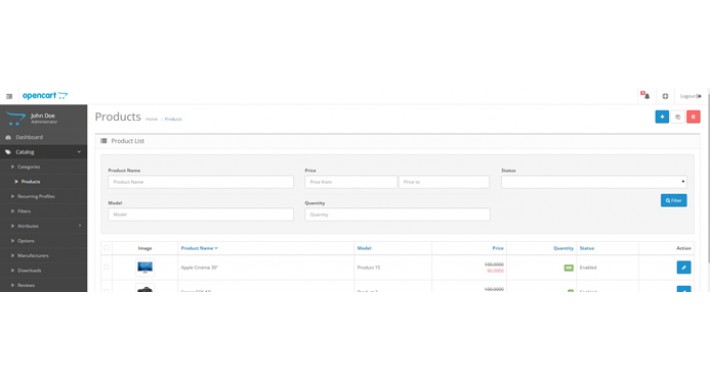Select all products with the header checkbox
Image resolution: width=710 pixels, height=380 pixels.
(x=107, y=248)
